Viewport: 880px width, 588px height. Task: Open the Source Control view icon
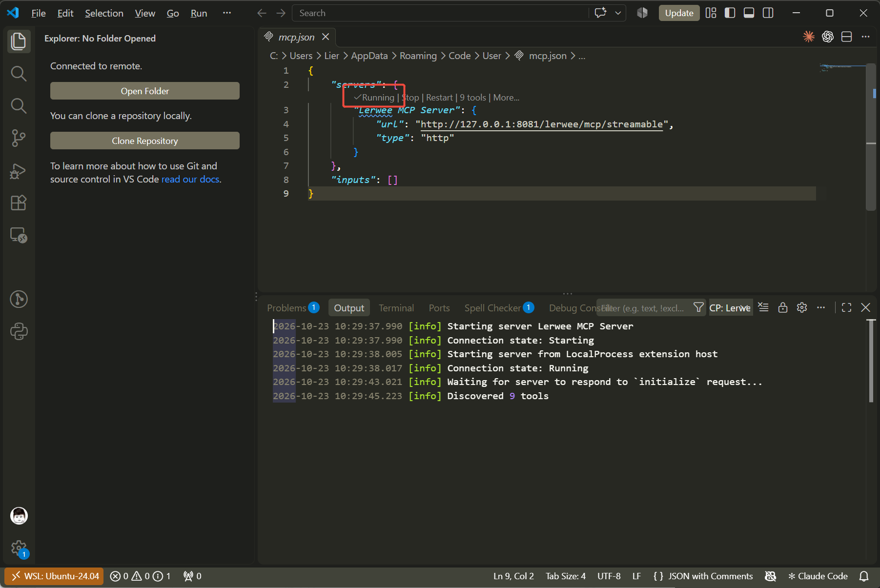coord(19,138)
